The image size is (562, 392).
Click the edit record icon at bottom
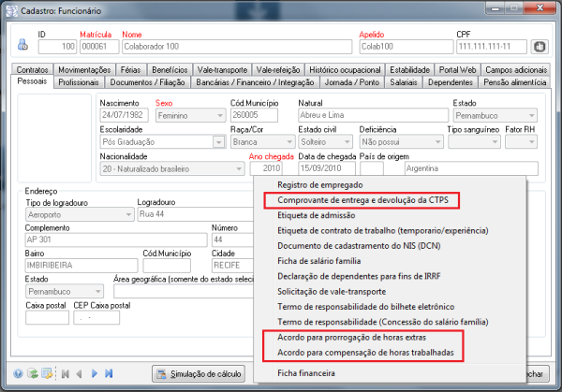tap(47, 373)
